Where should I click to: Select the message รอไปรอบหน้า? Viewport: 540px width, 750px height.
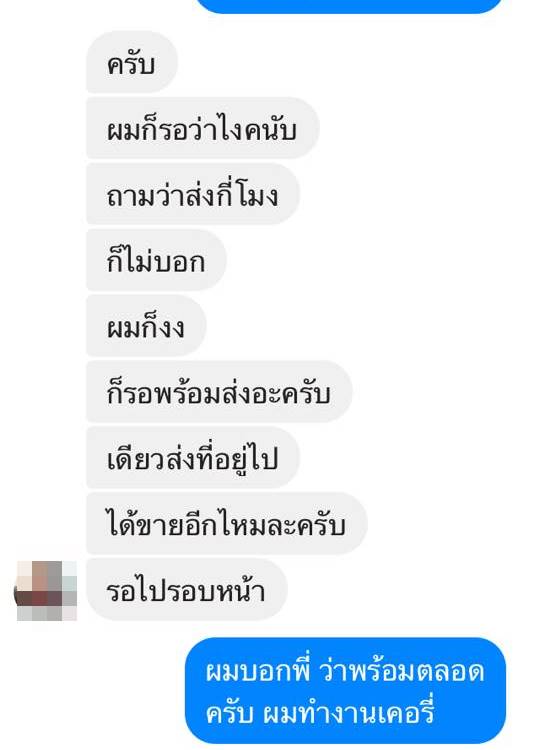[x=187, y=590]
